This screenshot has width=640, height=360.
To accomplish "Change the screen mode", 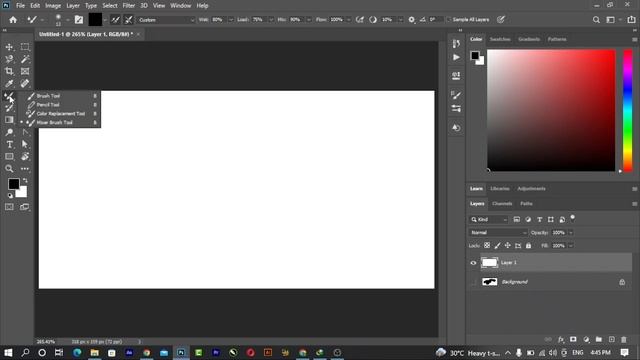I will coord(25,207).
